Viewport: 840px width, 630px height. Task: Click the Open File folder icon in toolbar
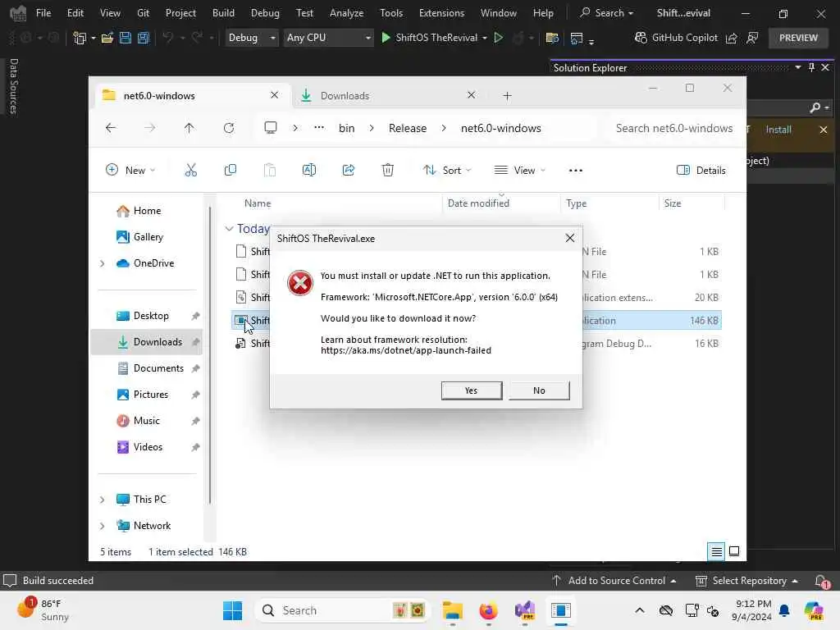[107, 38]
